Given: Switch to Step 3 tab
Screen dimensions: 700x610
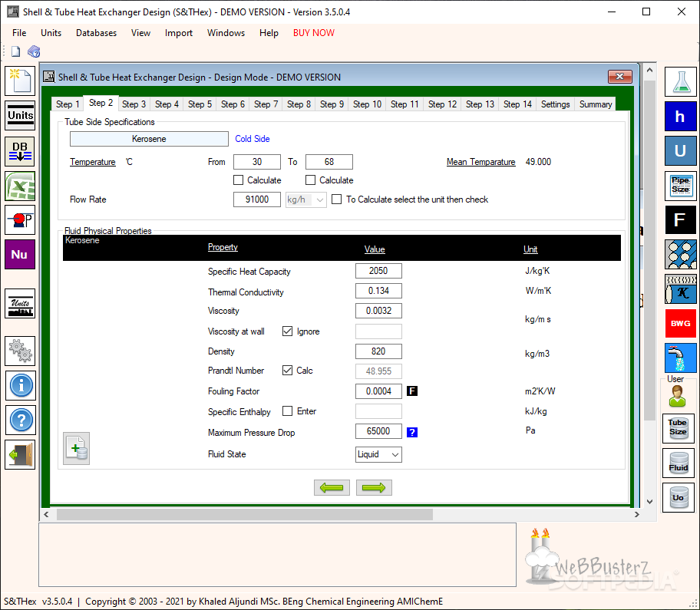Looking at the screenshot, I should coord(134,104).
